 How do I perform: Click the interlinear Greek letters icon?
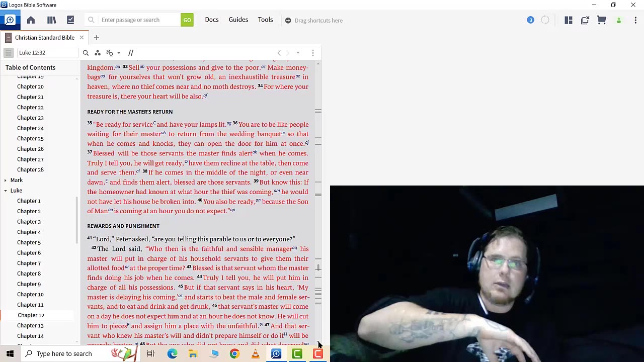[x=110, y=53]
